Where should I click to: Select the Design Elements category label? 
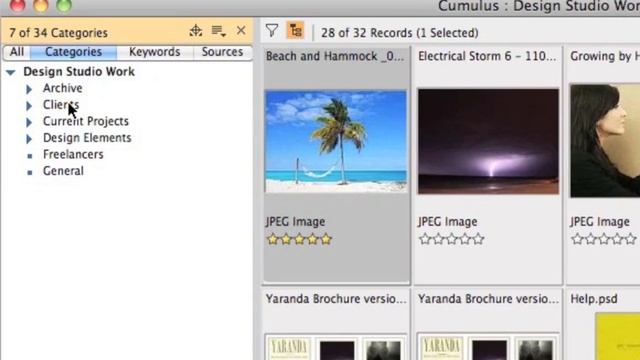point(87,138)
